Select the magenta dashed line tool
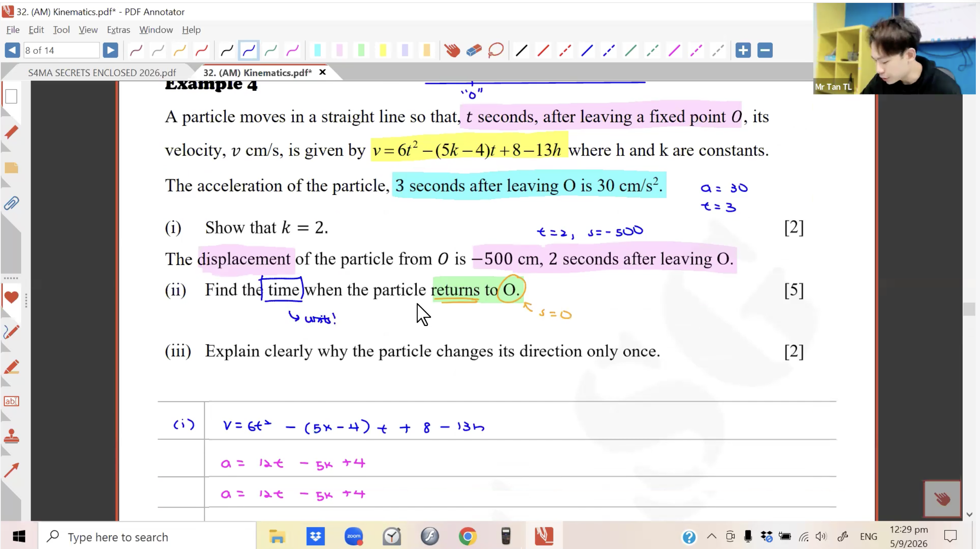Screen dimensions: 980x549 click(696, 51)
